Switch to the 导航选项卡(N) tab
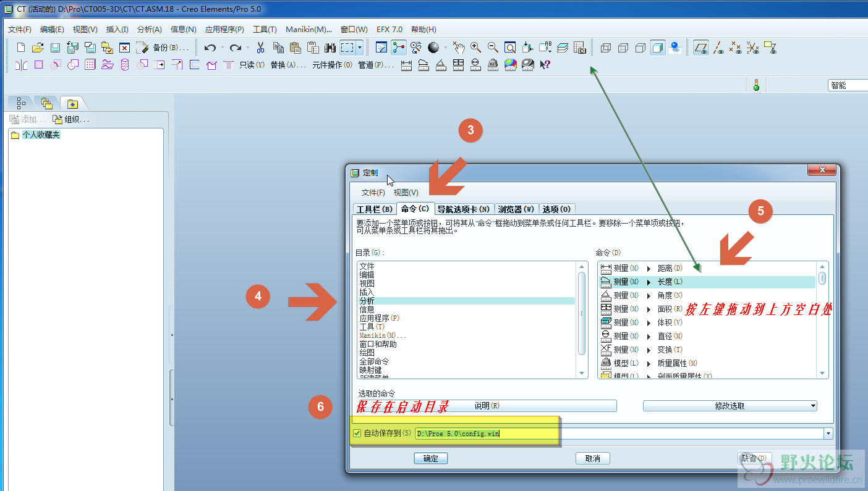Image resolution: width=868 pixels, height=491 pixels. click(464, 209)
